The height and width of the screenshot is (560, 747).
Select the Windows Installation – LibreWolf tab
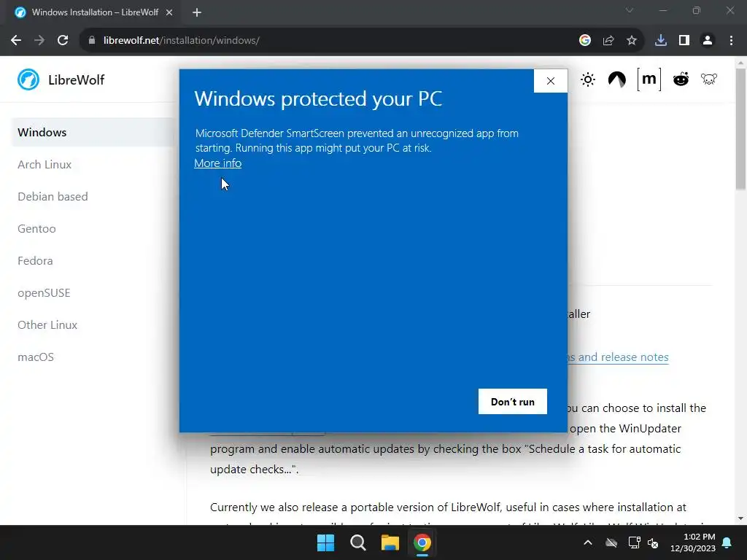tap(94, 12)
